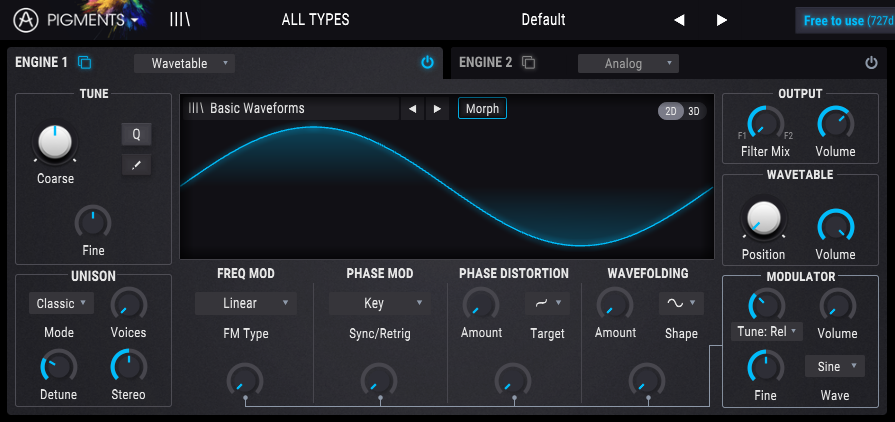Click the Coarse tune knob
895x422 pixels.
[x=55, y=142]
